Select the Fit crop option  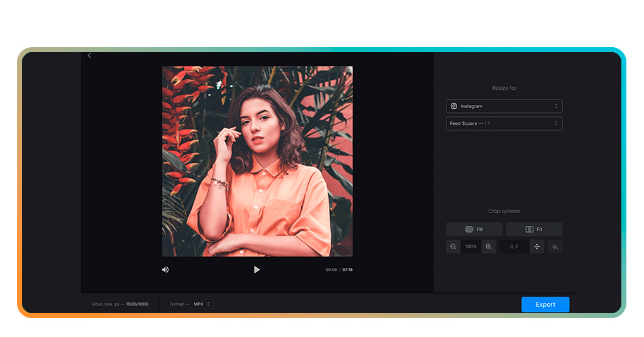[x=534, y=229]
